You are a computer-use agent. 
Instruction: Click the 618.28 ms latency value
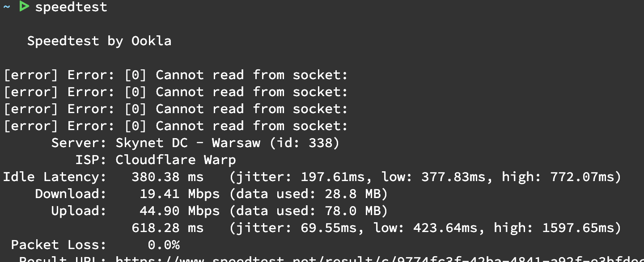point(167,228)
